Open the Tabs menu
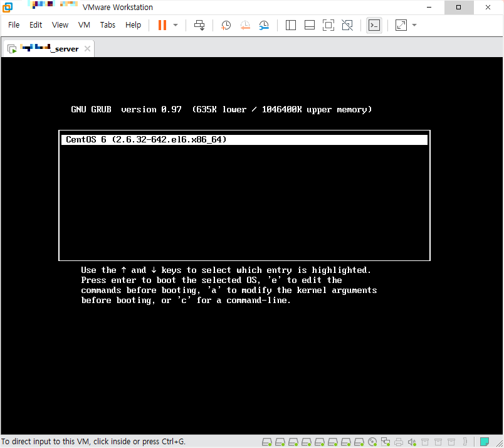This screenshot has height=448, width=504. pyautogui.click(x=108, y=24)
